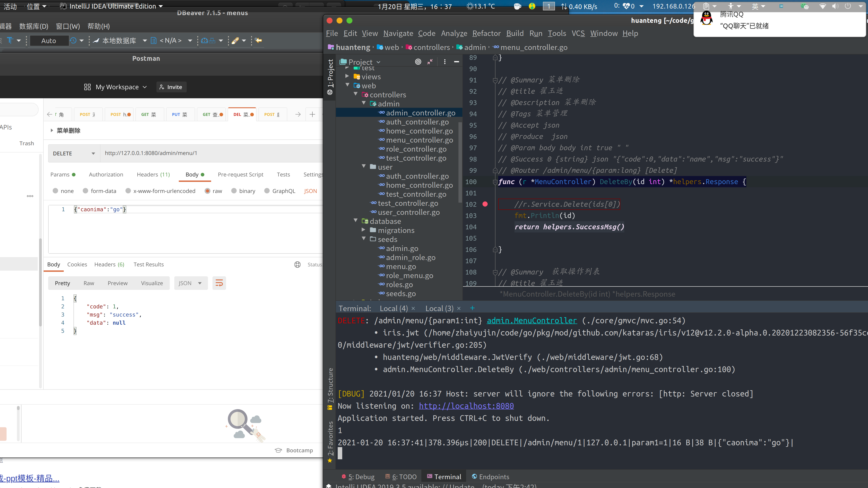Collapse the admin folder in project tree
This screenshot has width=868, height=488.
click(x=364, y=103)
